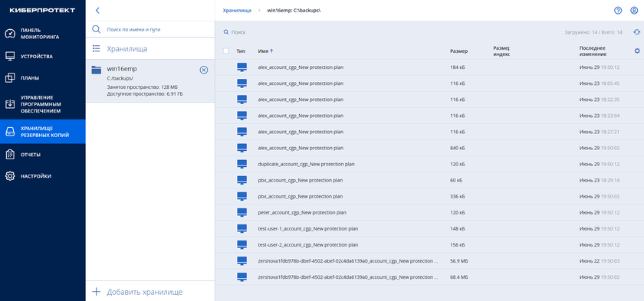The height and width of the screenshot is (301, 644).
Task: Click machine icon for pbx 60 кБ backup
Action: [242, 180]
